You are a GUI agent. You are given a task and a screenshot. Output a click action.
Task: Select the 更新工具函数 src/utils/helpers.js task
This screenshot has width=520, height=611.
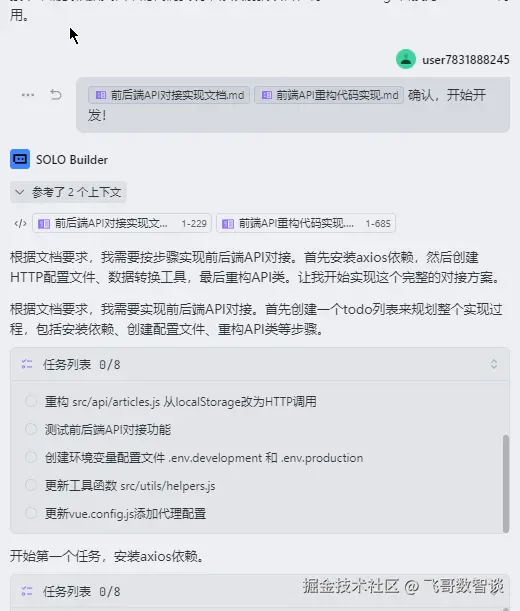click(130, 486)
